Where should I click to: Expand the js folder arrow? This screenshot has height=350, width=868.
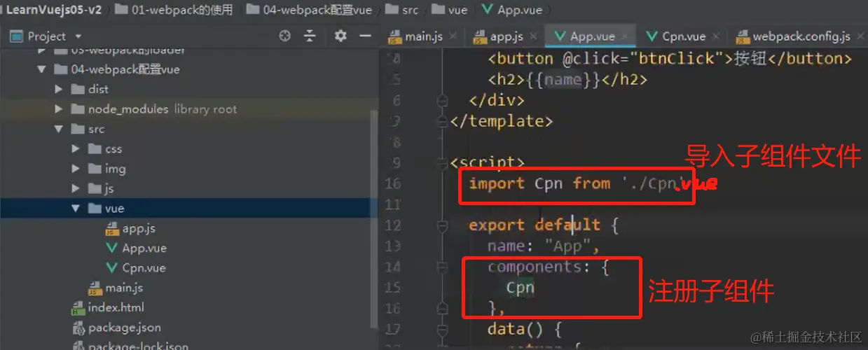point(76,188)
